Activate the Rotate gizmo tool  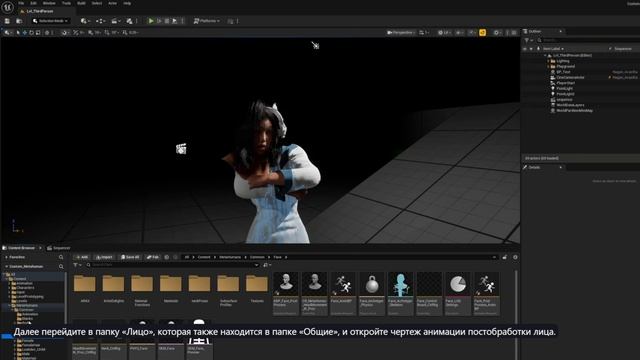[31, 32]
